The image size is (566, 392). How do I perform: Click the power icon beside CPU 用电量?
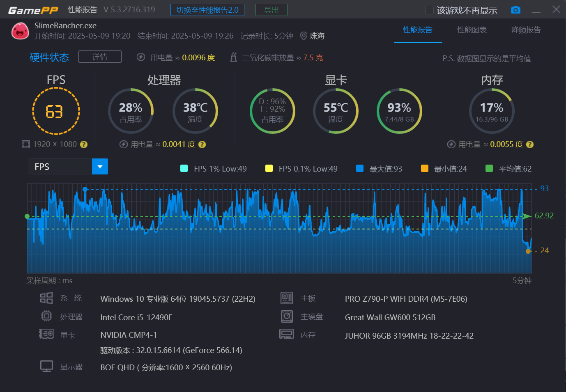tap(124, 144)
